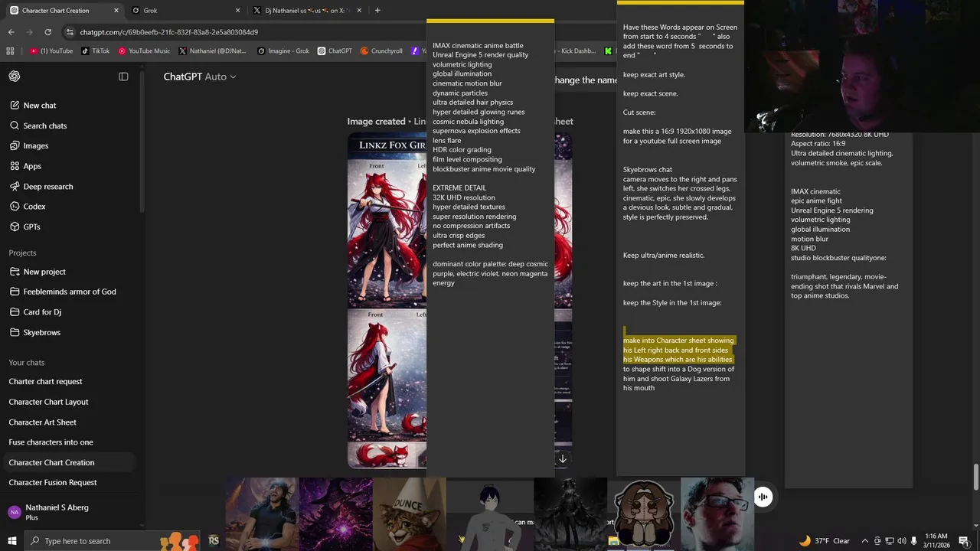Collapse the Your chats section header

26,363
